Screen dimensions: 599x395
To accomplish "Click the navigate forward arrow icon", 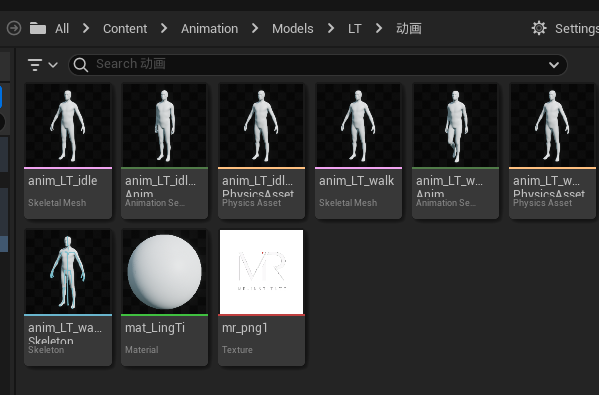I will pyautogui.click(x=14, y=28).
